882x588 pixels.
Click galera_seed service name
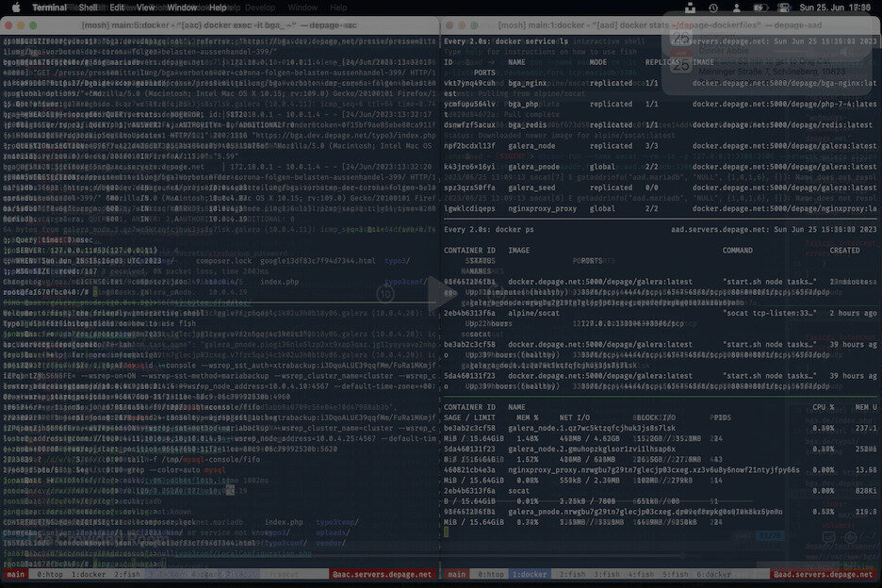click(x=531, y=188)
